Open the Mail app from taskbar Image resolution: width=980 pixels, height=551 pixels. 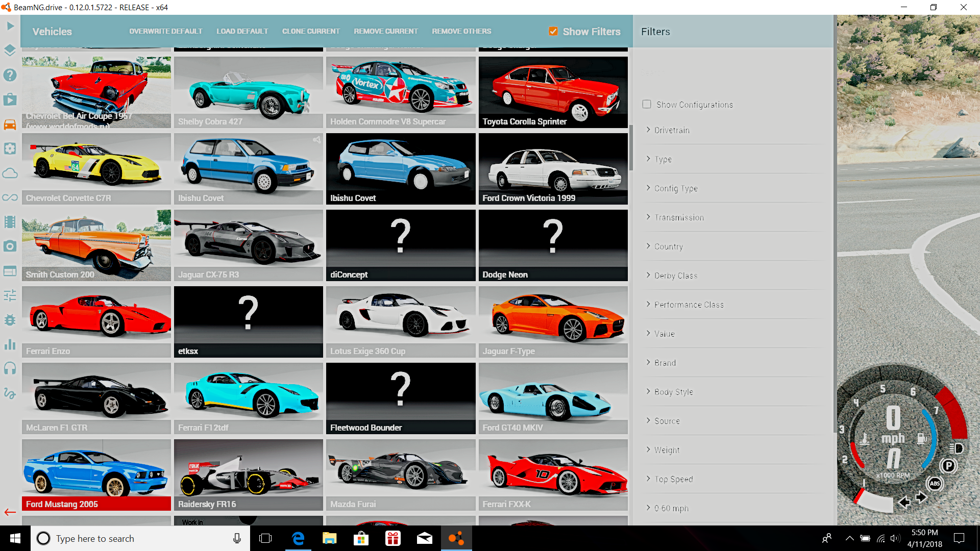425,538
